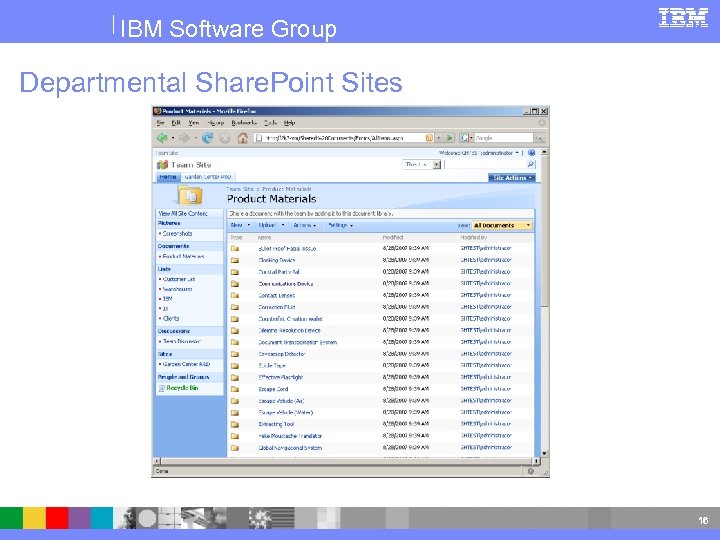Click in the Google search box
Screen dimensions: 720x540
pos(504,137)
